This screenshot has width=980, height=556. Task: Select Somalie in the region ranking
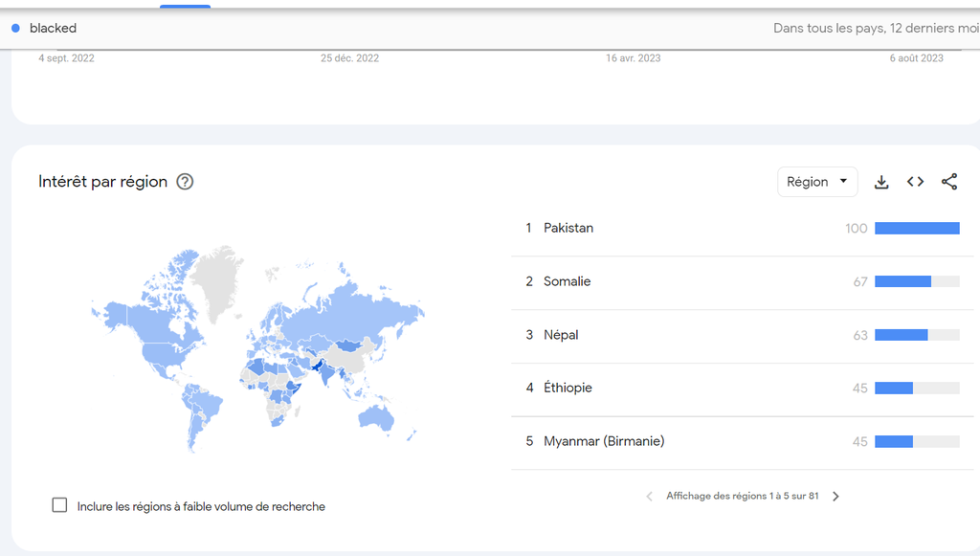click(568, 281)
